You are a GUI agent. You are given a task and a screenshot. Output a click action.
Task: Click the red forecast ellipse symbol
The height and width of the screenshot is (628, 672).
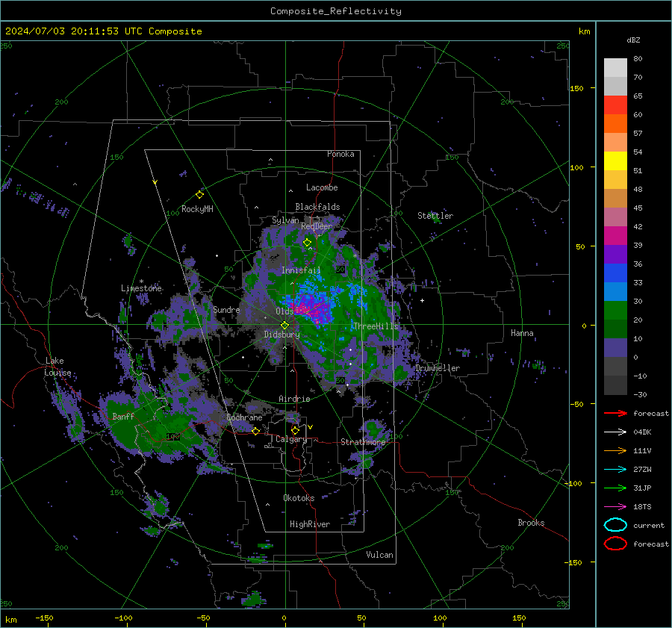[x=615, y=544]
